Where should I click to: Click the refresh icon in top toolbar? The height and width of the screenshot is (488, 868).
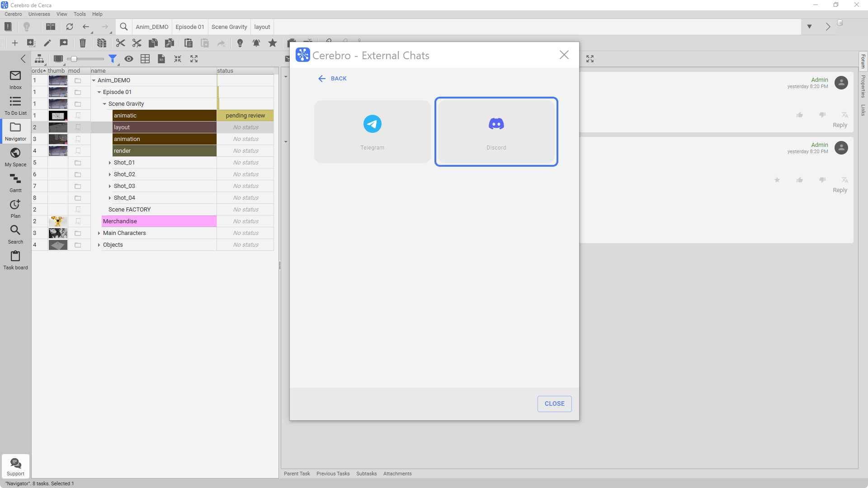coord(70,27)
